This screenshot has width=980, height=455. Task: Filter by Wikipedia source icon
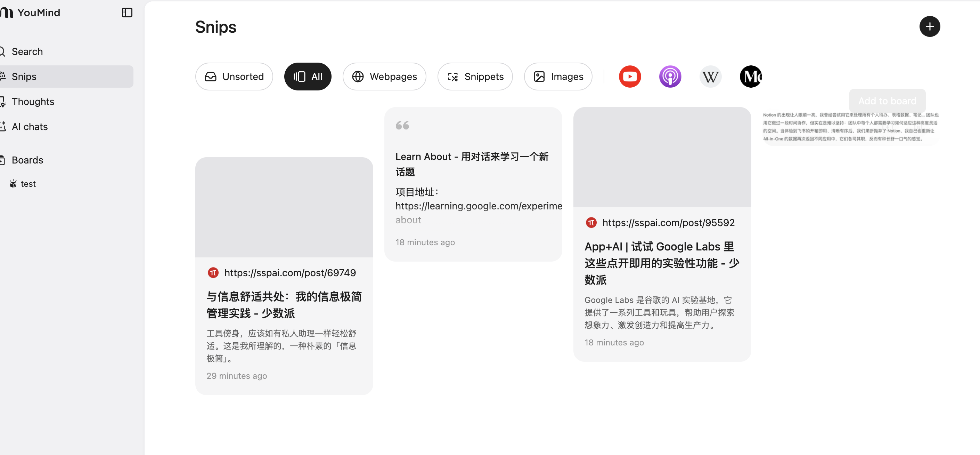(x=710, y=77)
